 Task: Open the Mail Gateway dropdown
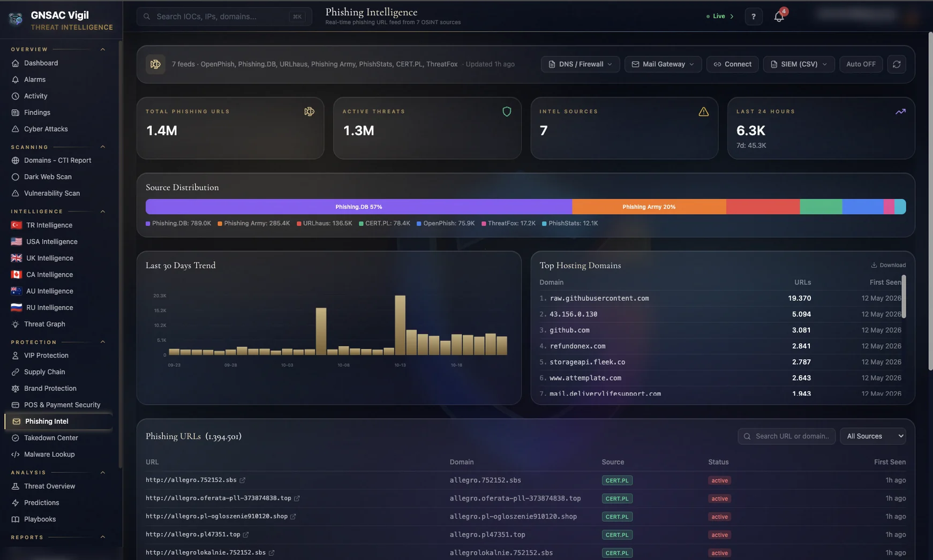(x=663, y=64)
